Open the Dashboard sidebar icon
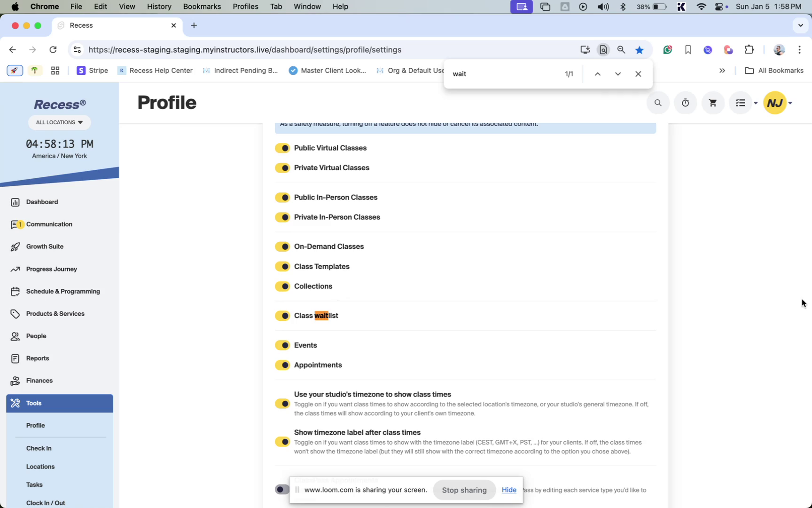This screenshot has height=508, width=812. coord(15,202)
